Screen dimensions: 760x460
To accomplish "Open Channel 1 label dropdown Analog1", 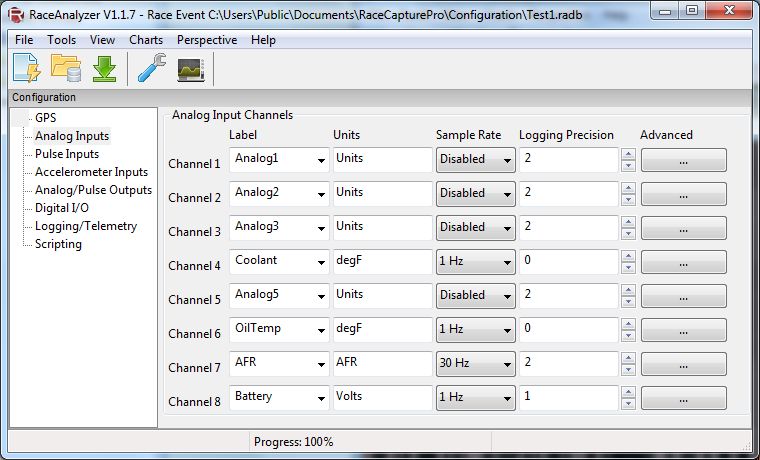I will 279,159.
